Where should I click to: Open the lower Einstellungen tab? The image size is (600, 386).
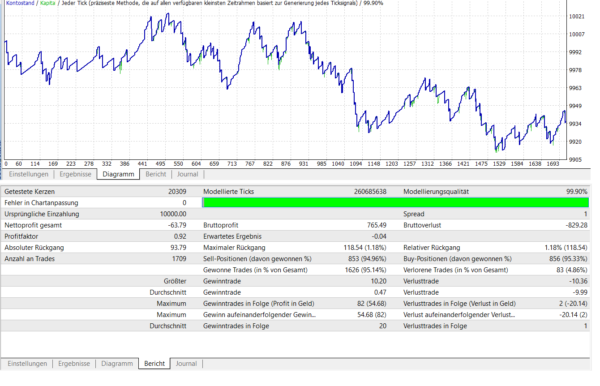[27, 363]
